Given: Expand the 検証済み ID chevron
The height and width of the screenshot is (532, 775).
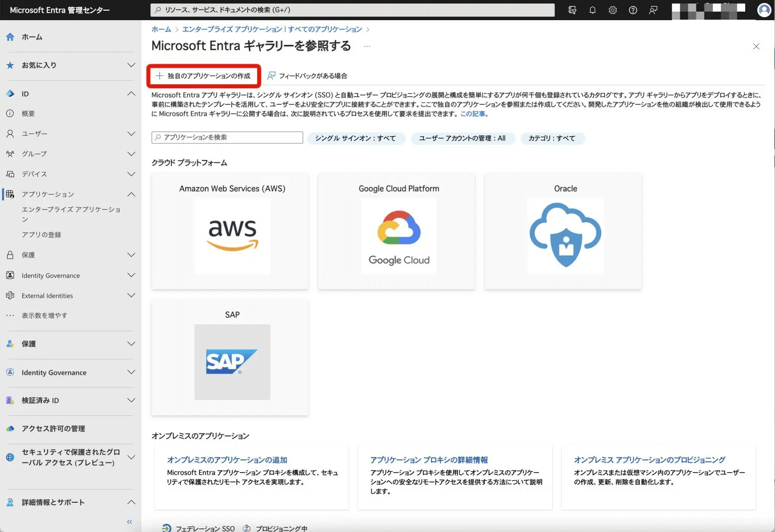Looking at the screenshot, I should click(x=131, y=400).
